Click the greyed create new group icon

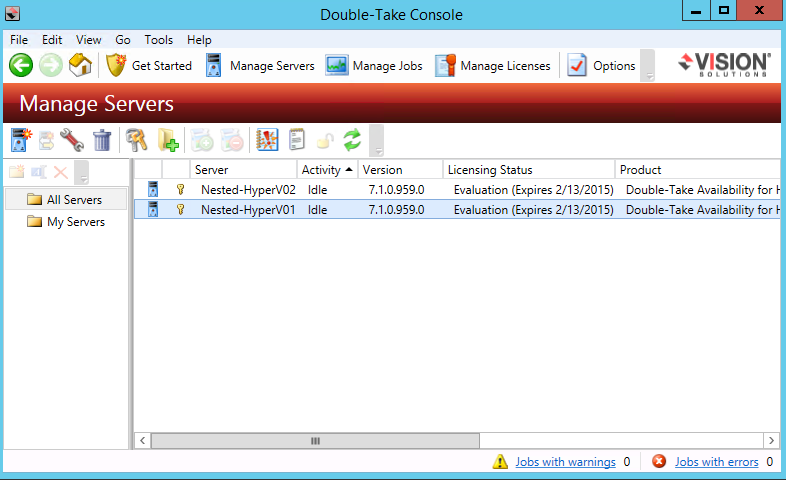(17, 172)
